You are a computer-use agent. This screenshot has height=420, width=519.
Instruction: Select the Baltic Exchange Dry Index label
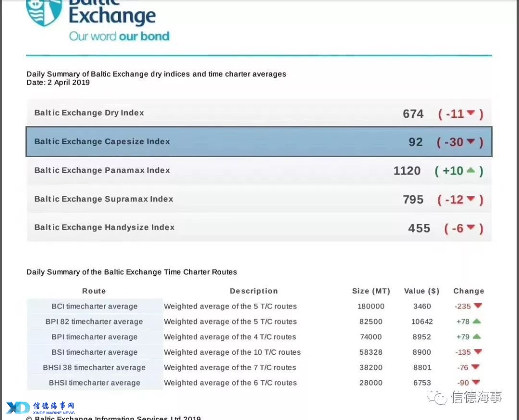[x=89, y=113]
